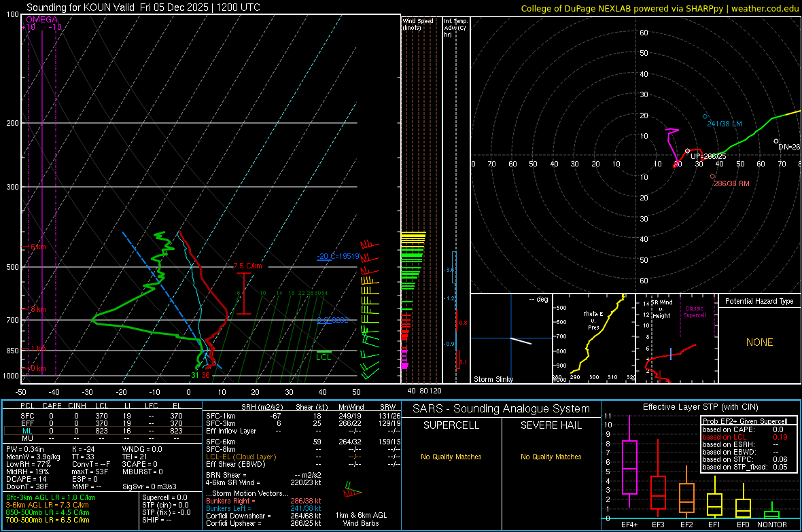Select the MU parcel row
The image size is (802, 532).
(x=101, y=438)
